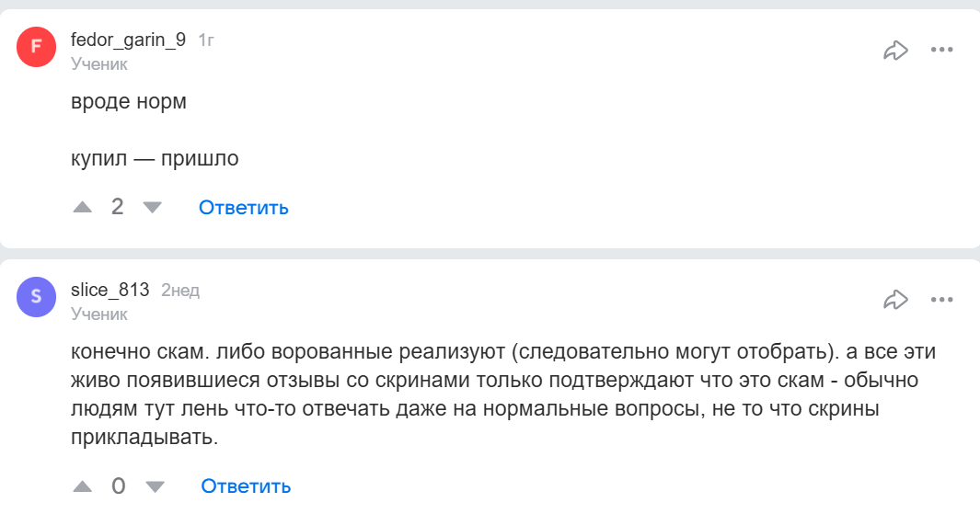The height and width of the screenshot is (514, 980).
Task: Click vote count 0 on second comment
Action: click(x=118, y=485)
